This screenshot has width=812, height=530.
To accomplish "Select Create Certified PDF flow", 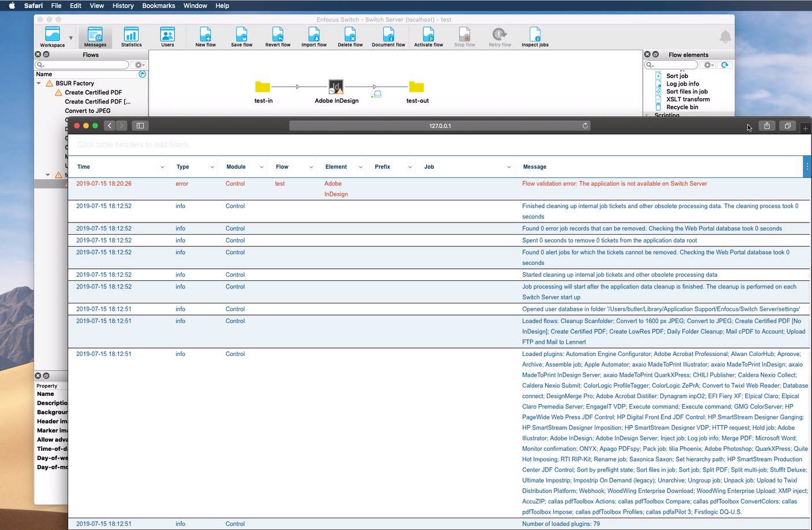I will click(x=93, y=92).
